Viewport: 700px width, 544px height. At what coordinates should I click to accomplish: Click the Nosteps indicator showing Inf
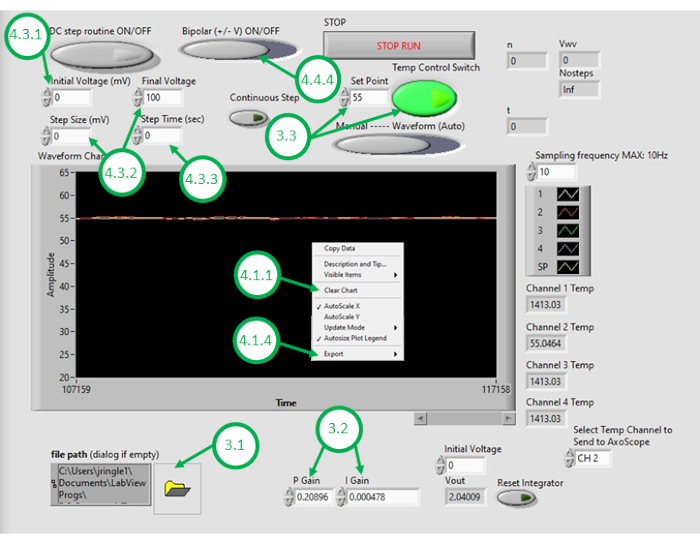pyautogui.click(x=579, y=89)
